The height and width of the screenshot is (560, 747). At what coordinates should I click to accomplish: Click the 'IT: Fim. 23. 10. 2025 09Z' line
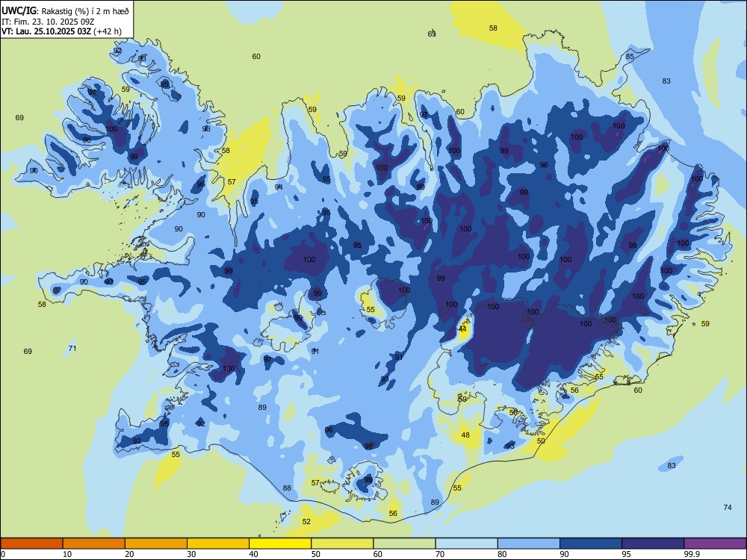[48, 22]
